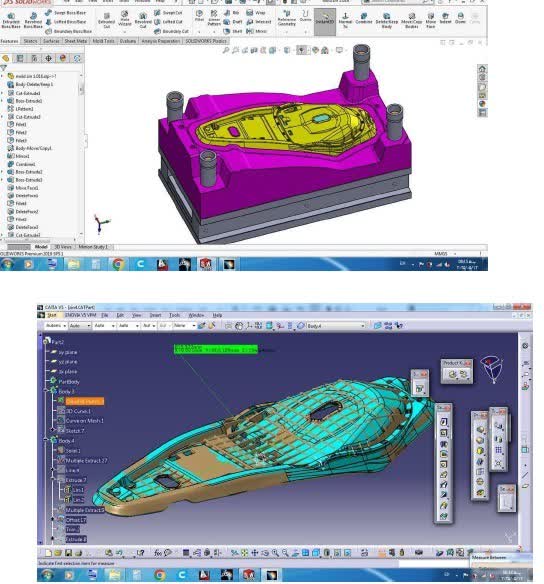Image resolution: width=544 pixels, height=584 pixels.
Task: Click Chrome icon in CATIA window taskbar
Action: point(159,575)
